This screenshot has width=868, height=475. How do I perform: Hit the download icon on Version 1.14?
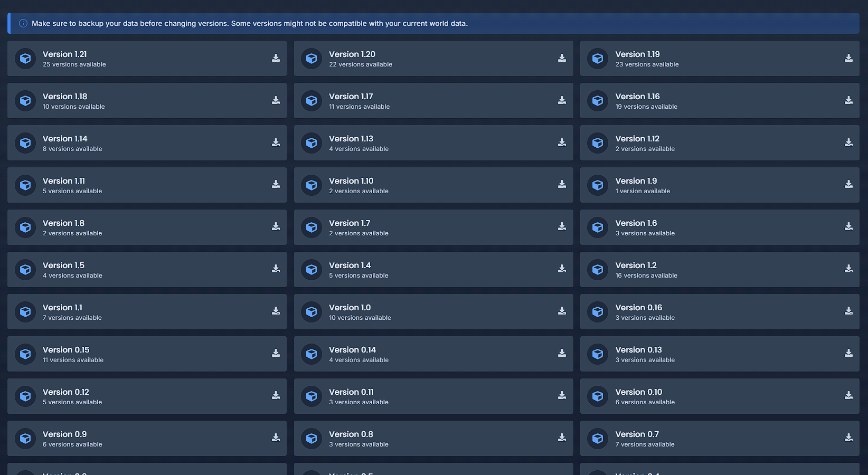[x=276, y=142]
